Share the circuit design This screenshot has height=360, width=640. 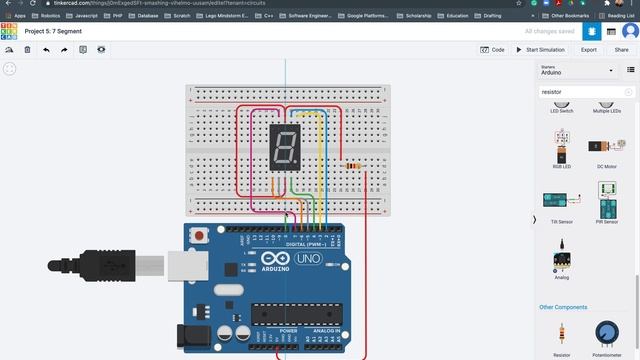point(621,50)
